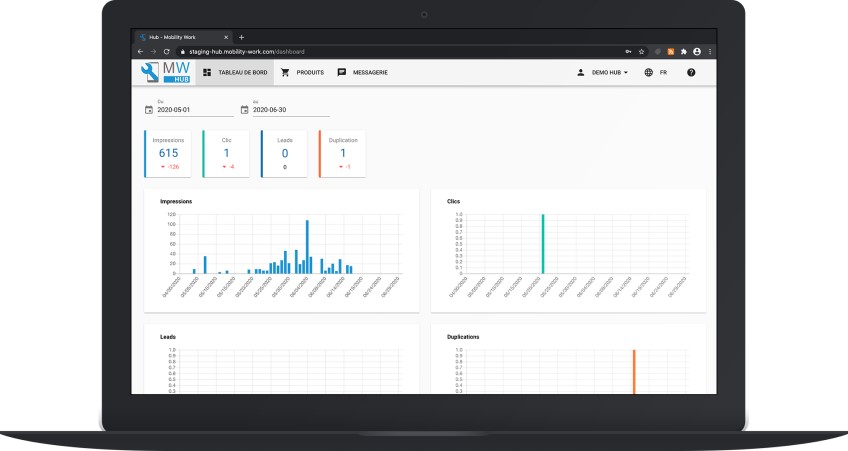The width and height of the screenshot is (848, 451).
Task: Open the Messagerie tab
Action: [x=362, y=72]
